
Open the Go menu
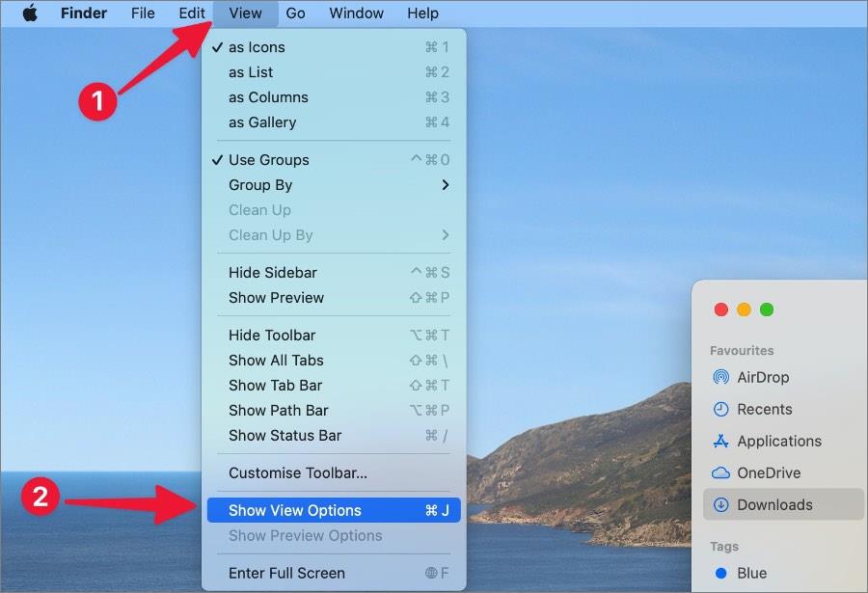click(295, 13)
